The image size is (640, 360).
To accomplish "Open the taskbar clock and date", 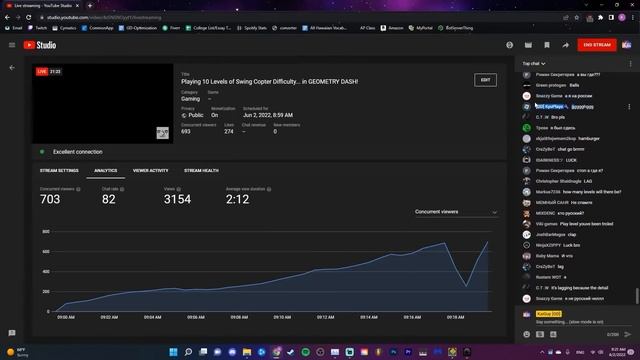I will 617,352.
